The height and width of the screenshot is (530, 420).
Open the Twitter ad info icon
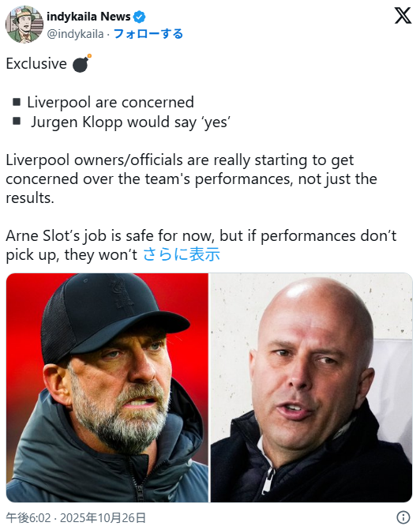click(x=403, y=517)
